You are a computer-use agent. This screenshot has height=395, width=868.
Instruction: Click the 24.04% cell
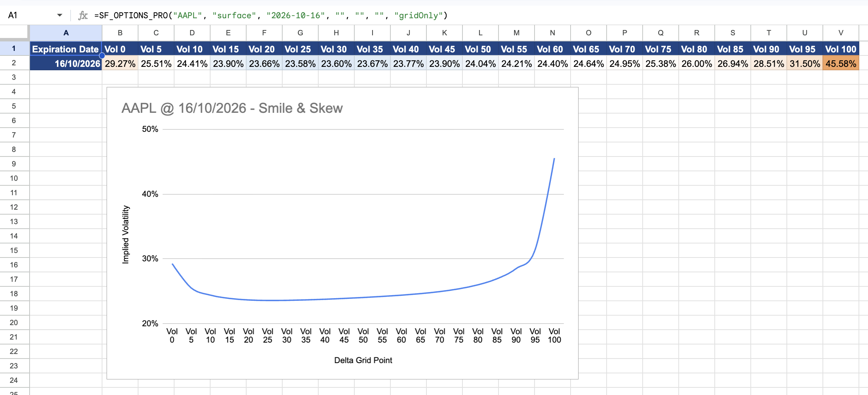tap(480, 63)
